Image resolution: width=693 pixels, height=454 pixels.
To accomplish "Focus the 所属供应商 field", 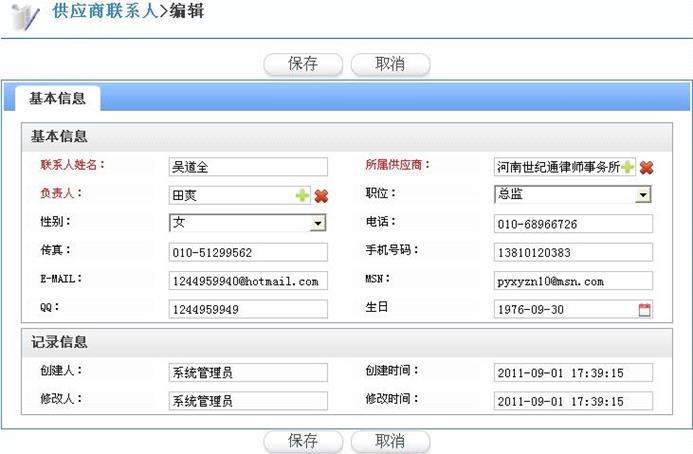I will [x=565, y=167].
